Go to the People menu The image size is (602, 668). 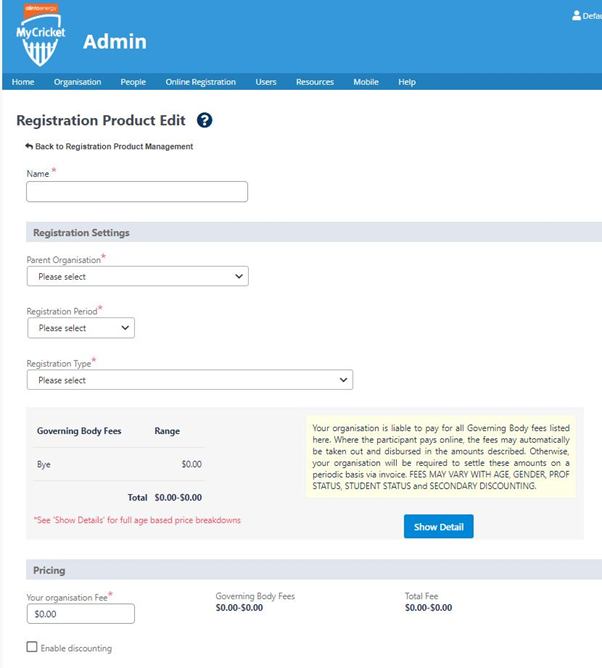tap(133, 82)
